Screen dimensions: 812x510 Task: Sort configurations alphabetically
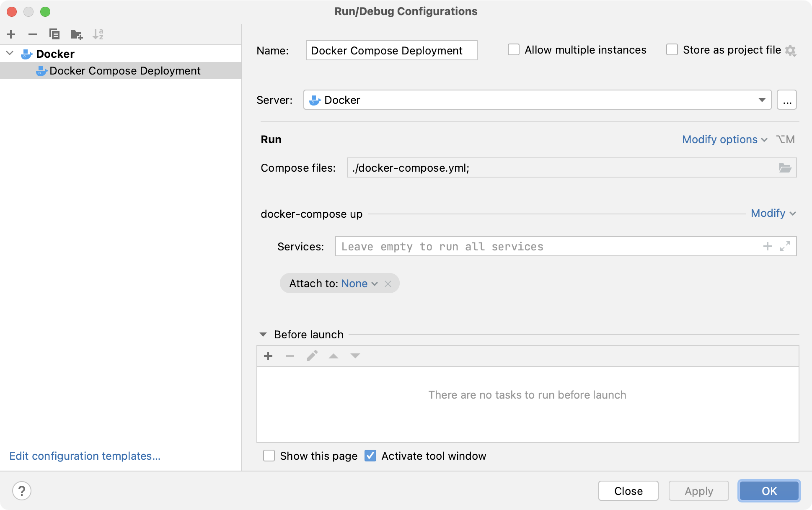[99, 34]
